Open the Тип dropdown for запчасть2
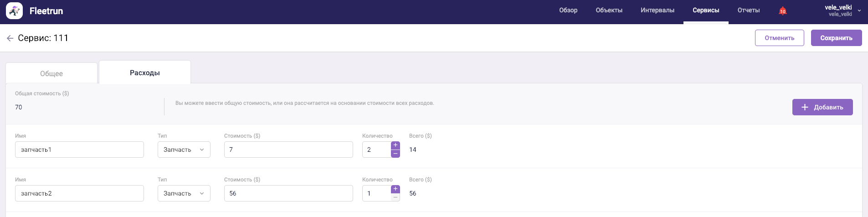 coord(184,193)
